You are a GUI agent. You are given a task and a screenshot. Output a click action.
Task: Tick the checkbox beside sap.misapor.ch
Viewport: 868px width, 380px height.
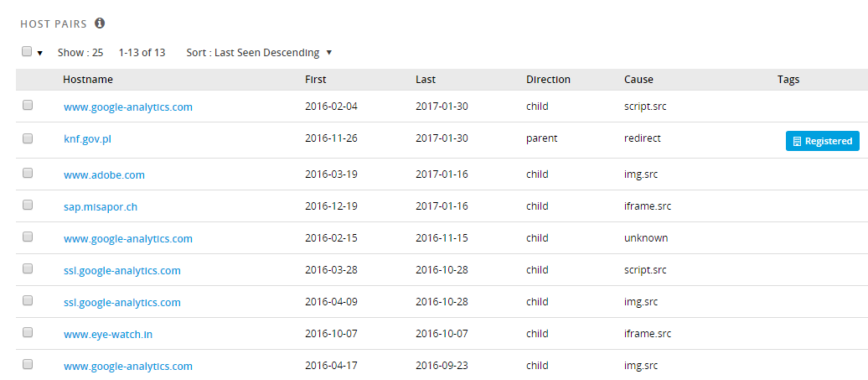28,205
